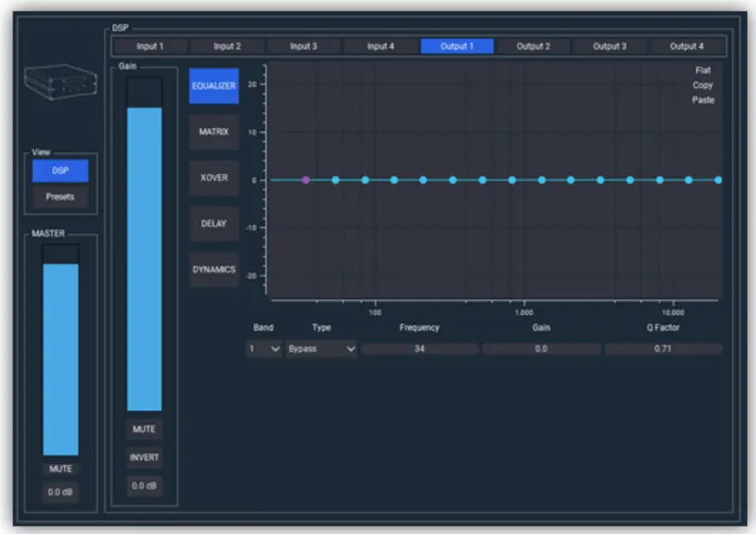The width and height of the screenshot is (756, 534).
Task: Mute the Master output
Action: [59, 468]
